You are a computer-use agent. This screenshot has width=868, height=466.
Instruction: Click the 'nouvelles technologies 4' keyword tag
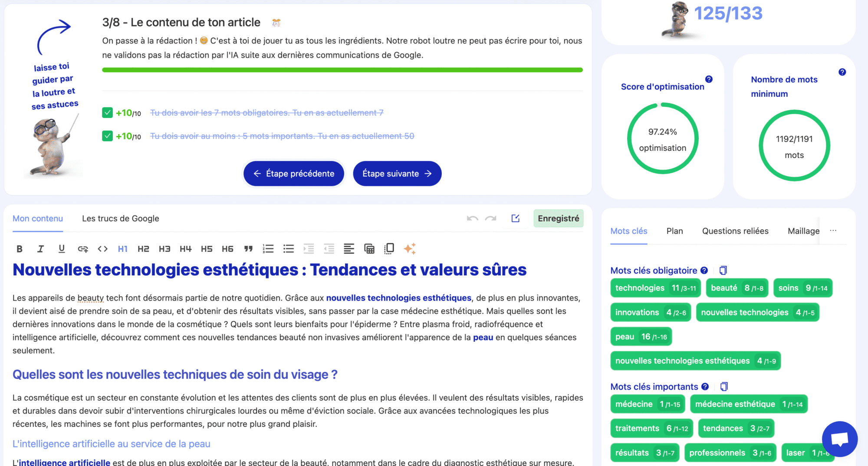pos(758,312)
